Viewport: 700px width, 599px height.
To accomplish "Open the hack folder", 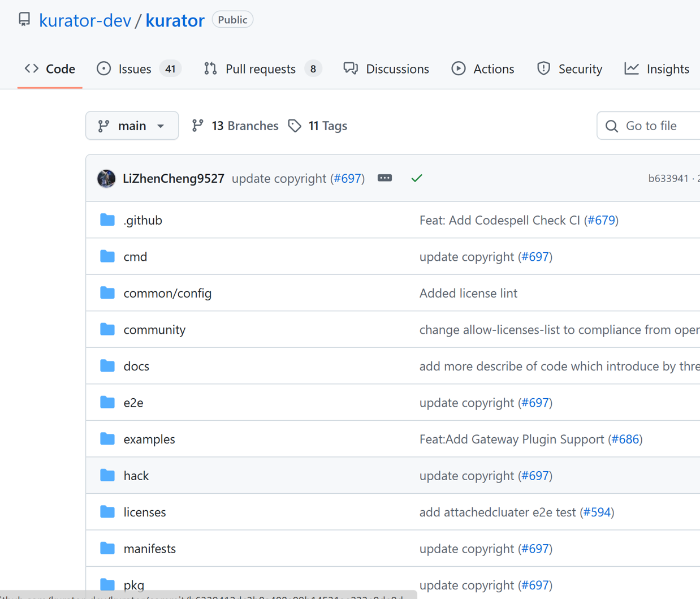I will tap(136, 476).
